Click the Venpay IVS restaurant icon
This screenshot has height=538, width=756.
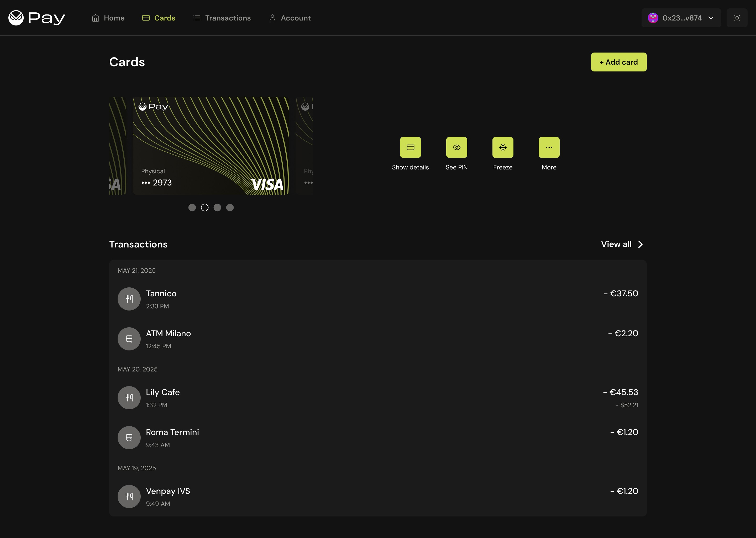click(129, 496)
